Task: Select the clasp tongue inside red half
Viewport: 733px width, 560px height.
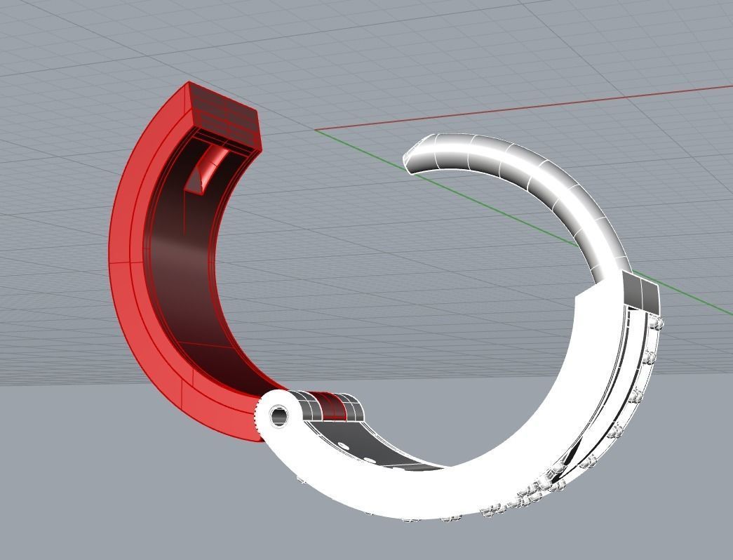Action: pos(207,169)
